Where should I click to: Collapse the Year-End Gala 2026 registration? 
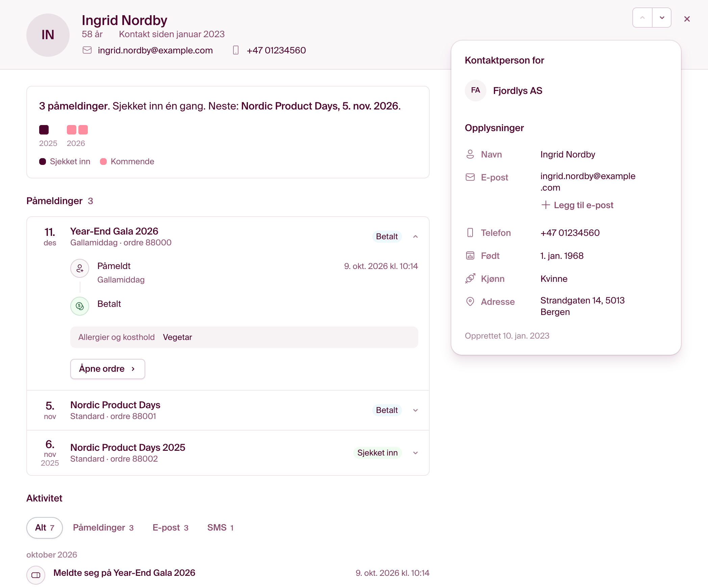415,237
